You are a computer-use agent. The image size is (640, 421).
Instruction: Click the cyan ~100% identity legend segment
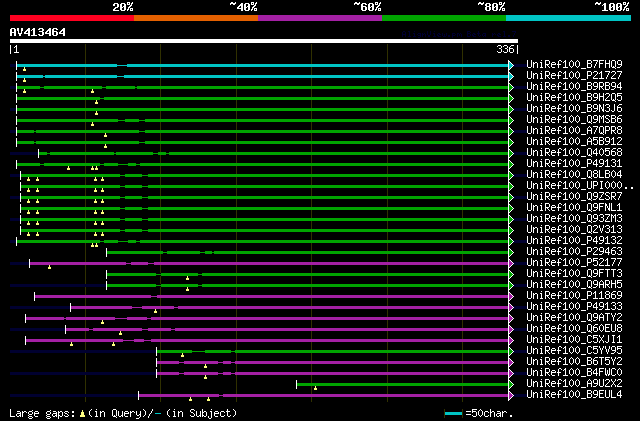tap(567, 18)
